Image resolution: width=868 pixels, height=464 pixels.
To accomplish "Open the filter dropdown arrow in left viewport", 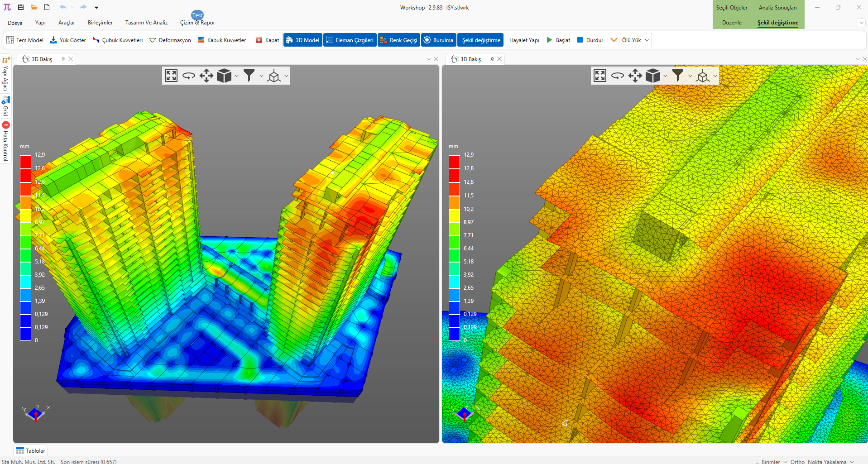I will 261,76.
